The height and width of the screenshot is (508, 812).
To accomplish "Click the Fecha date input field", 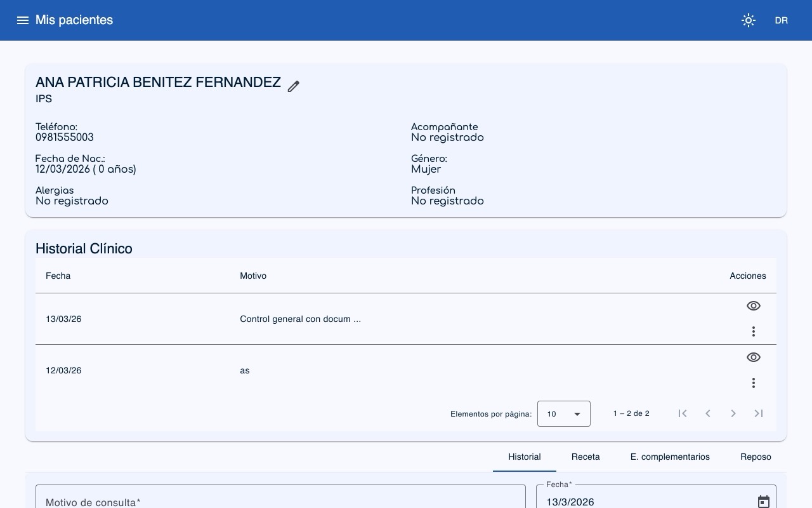I will point(641,501).
